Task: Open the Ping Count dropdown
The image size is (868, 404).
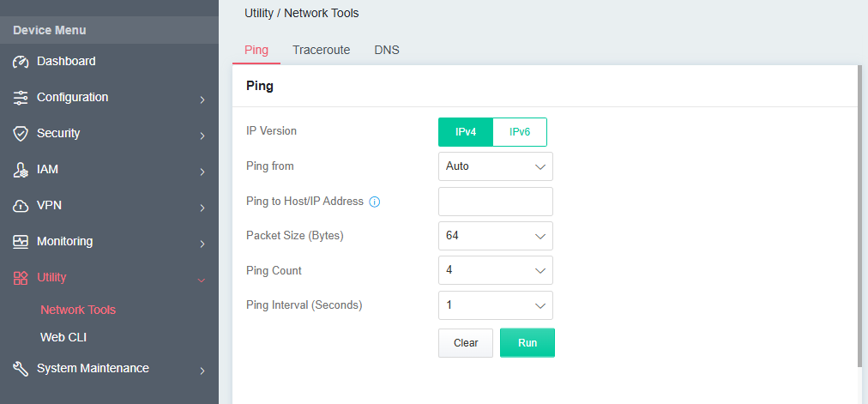Action: click(495, 270)
